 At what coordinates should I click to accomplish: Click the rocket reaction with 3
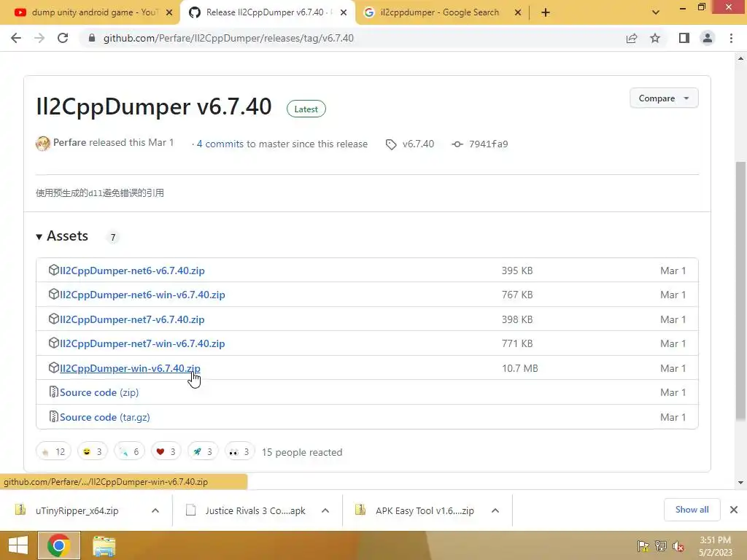tap(203, 451)
